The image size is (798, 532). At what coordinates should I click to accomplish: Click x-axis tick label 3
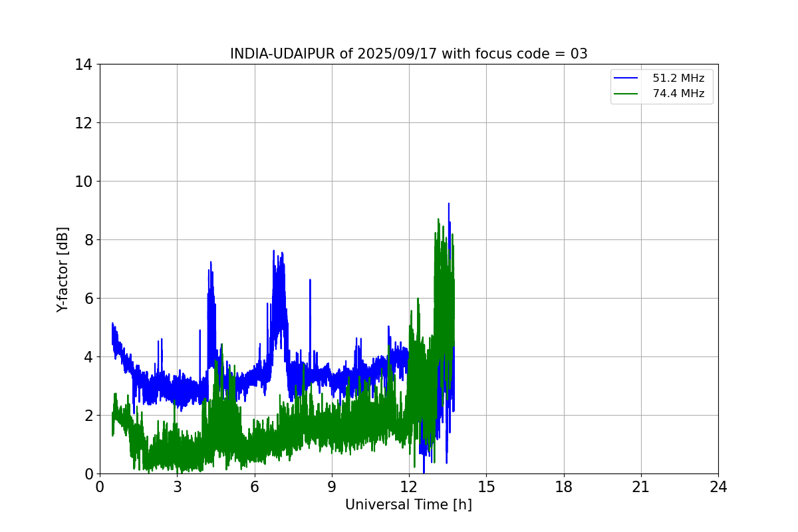coord(177,487)
